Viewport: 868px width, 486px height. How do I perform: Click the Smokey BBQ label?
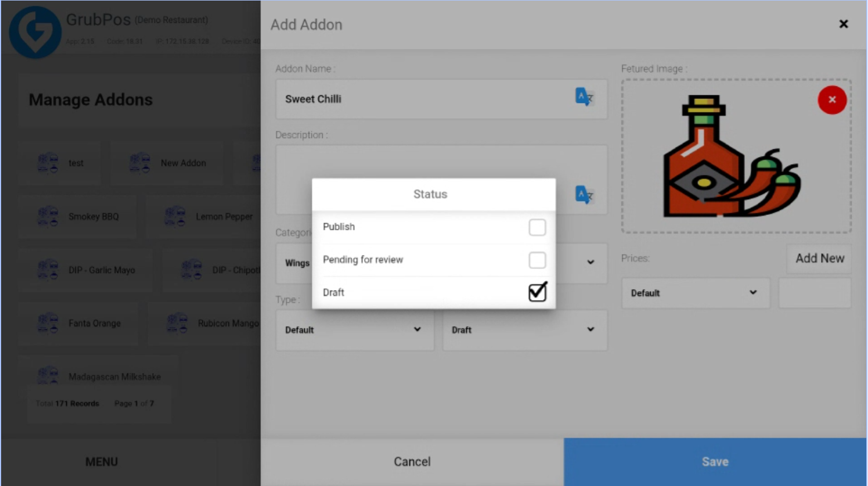94,217
